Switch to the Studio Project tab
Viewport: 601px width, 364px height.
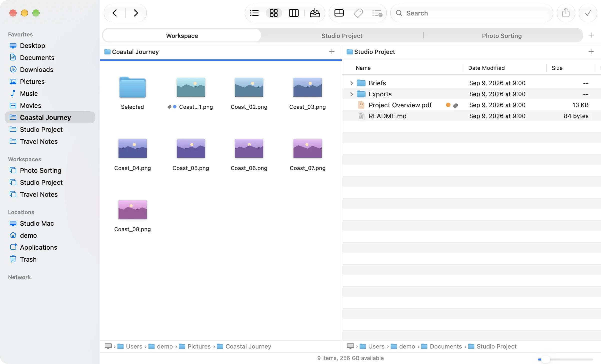coord(342,36)
